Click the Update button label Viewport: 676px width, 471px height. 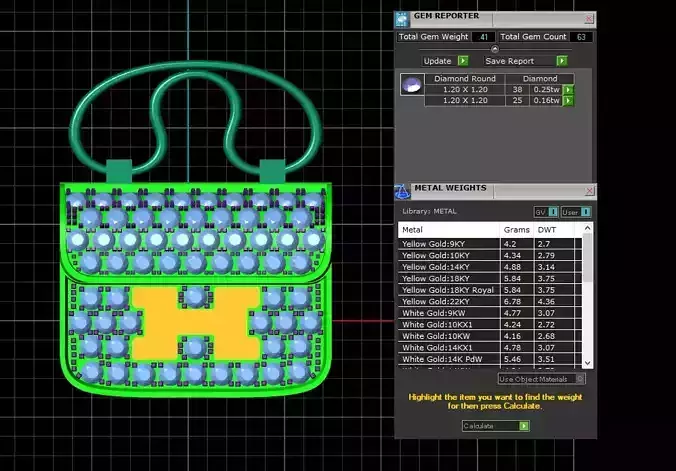(437, 61)
